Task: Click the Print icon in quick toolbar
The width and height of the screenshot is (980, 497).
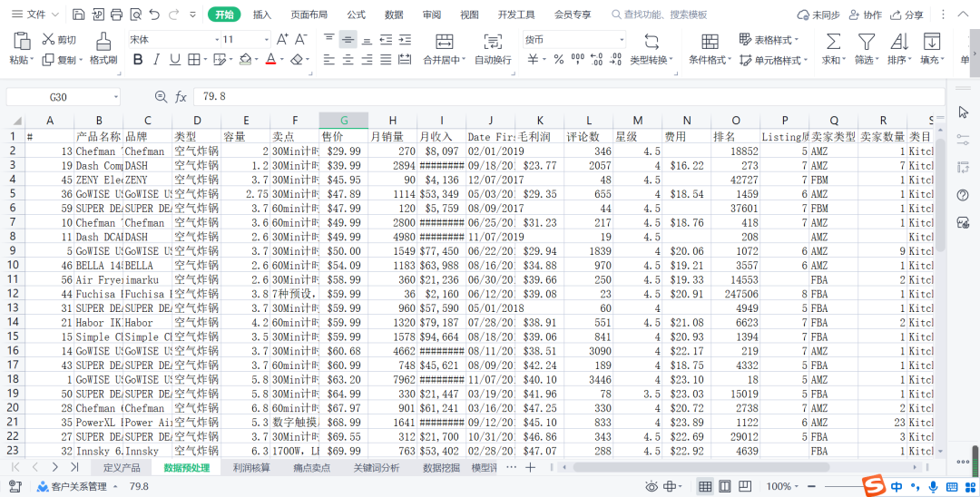Action: (x=116, y=15)
